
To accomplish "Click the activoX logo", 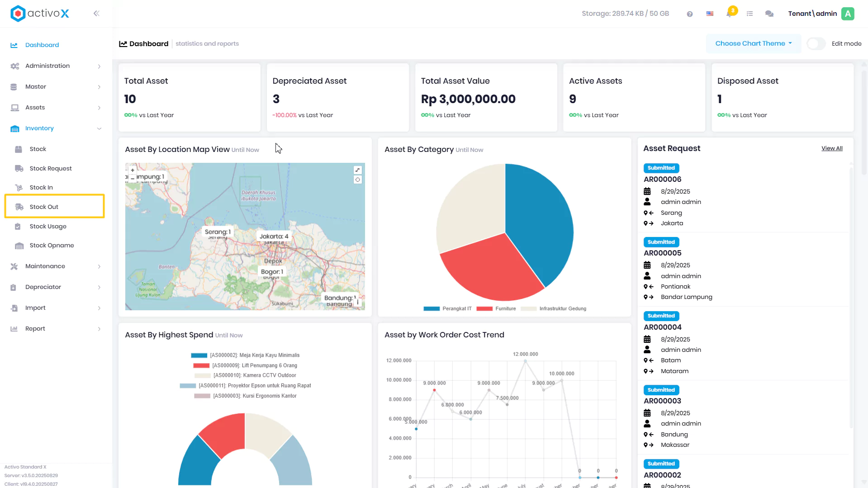I will (40, 14).
